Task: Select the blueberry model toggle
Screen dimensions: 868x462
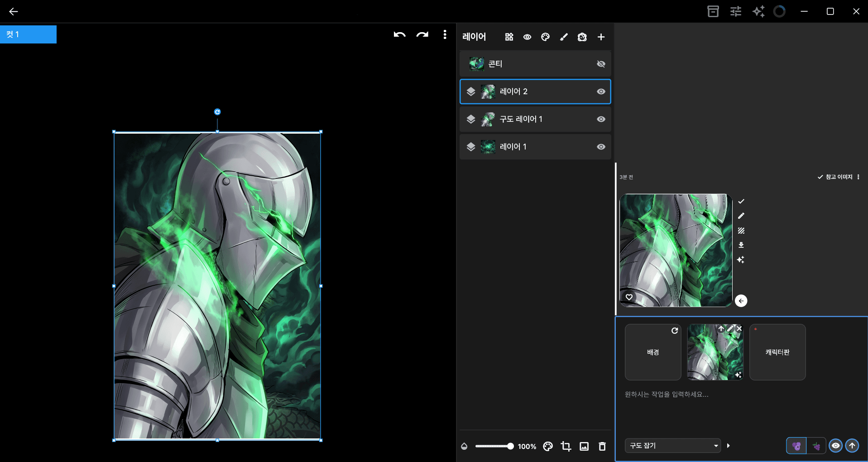Action: [x=796, y=446]
